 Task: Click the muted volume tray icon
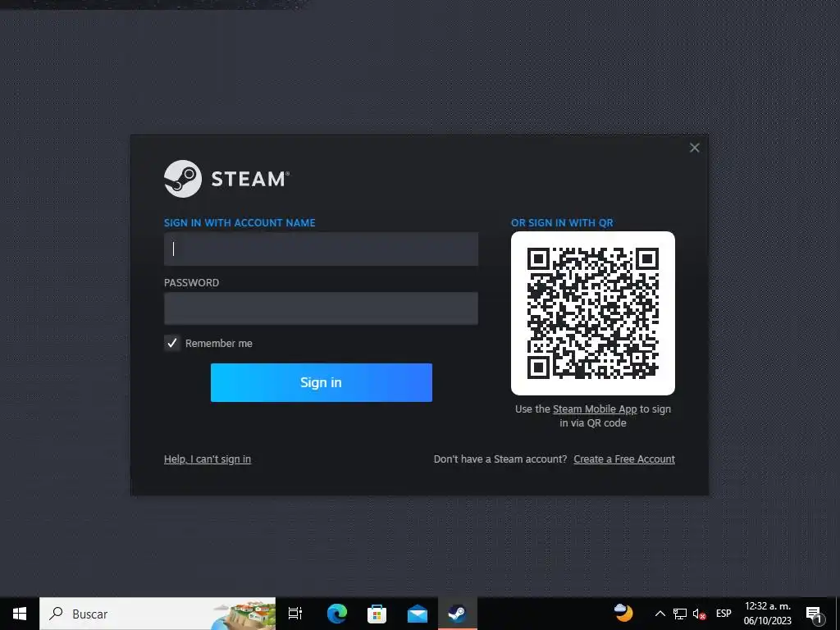pyautogui.click(x=699, y=614)
